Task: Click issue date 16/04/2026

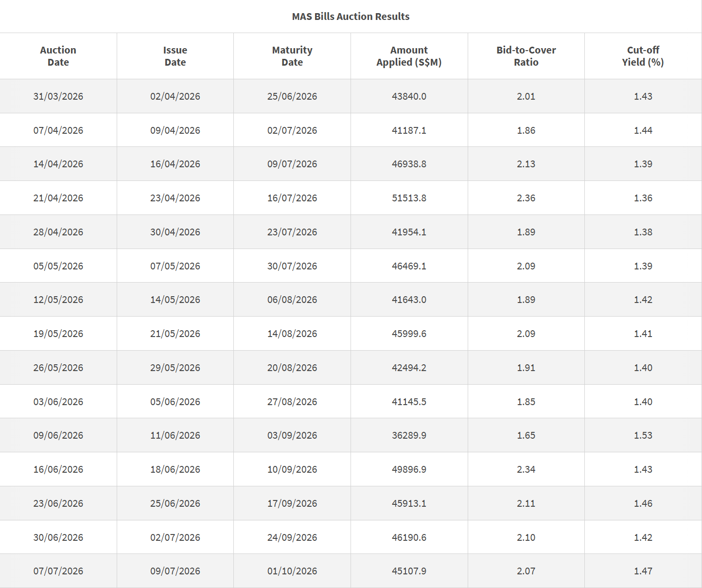Action: (x=175, y=164)
